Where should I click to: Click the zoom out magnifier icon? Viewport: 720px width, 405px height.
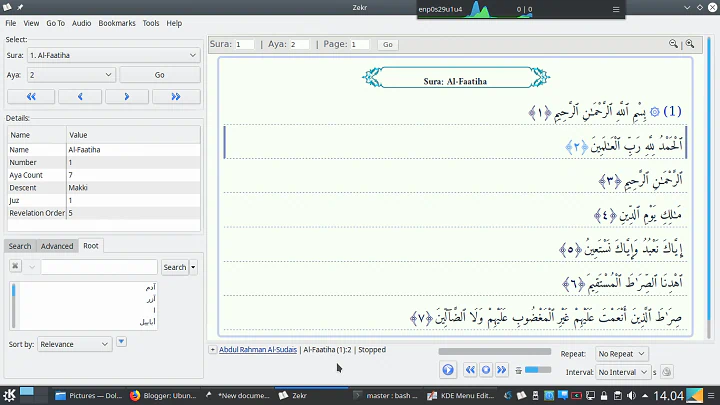point(673,44)
